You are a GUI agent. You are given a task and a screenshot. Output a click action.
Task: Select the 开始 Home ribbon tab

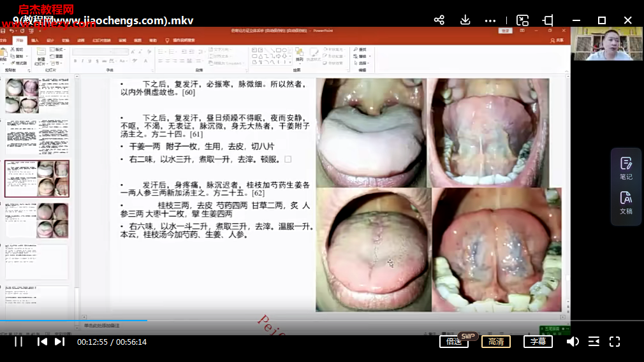19,40
